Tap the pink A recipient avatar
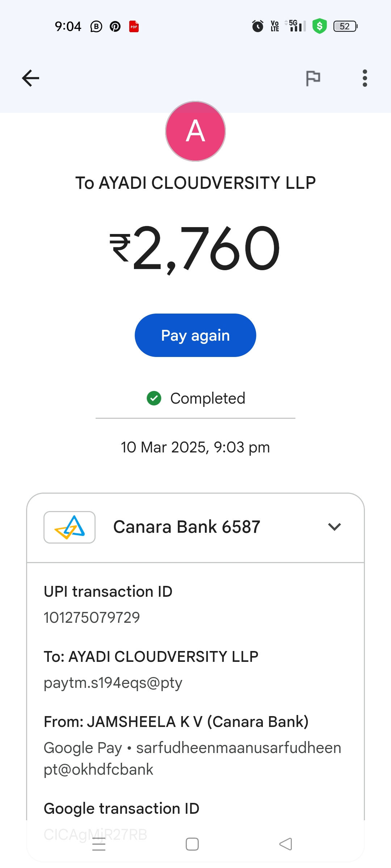391x868 pixels. point(195,131)
